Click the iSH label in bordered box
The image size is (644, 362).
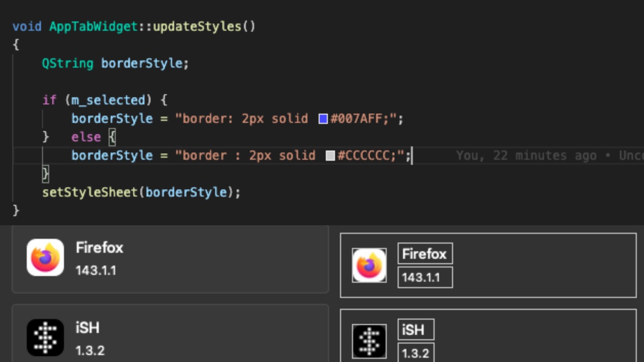click(416, 329)
